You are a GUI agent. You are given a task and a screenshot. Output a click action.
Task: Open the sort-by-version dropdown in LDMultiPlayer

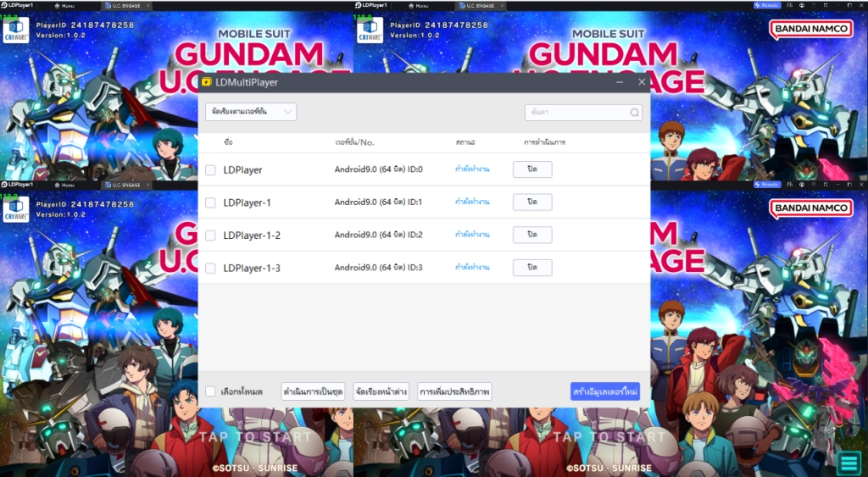point(251,112)
